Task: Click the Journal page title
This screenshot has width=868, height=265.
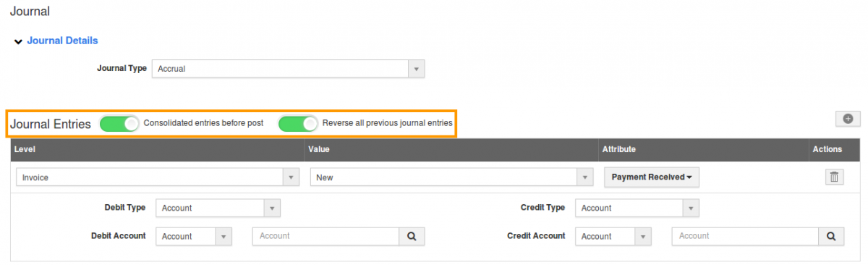Action: click(30, 12)
